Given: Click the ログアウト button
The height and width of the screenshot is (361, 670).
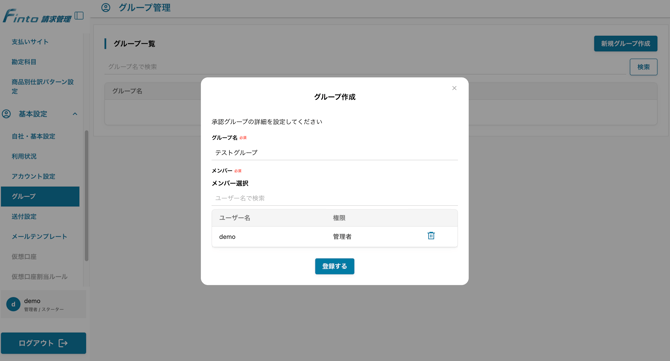Looking at the screenshot, I should click(x=43, y=343).
